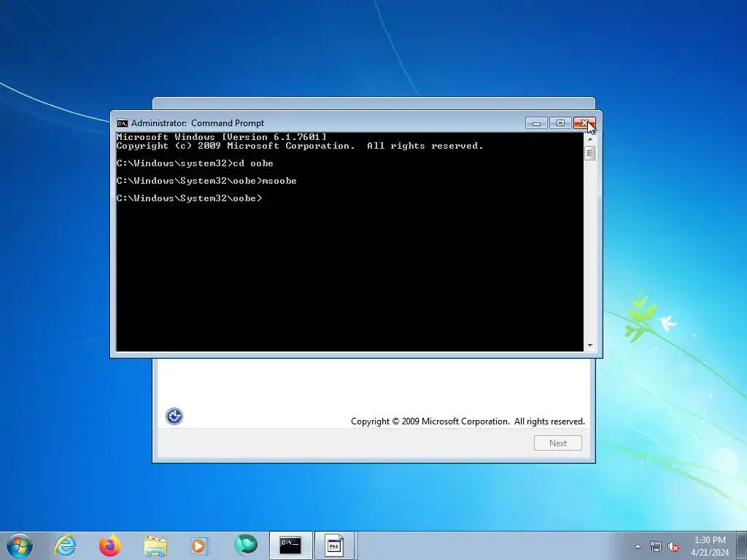Open the clock showing 1:30 PM
The image size is (747, 560).
710,546
